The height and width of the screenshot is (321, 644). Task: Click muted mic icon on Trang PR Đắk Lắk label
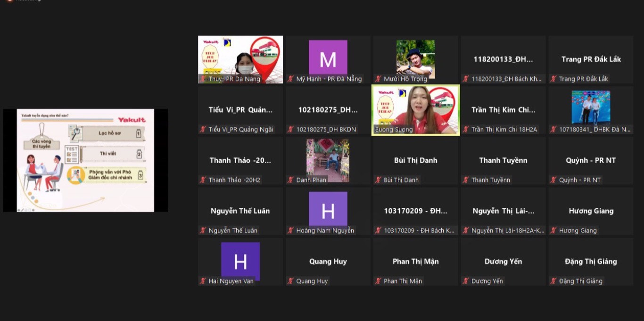[x=553, y=79]
